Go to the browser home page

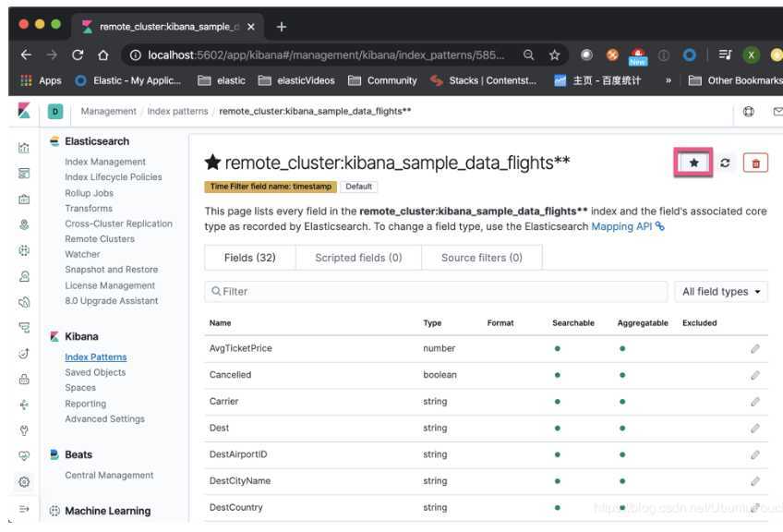(102, 54)
